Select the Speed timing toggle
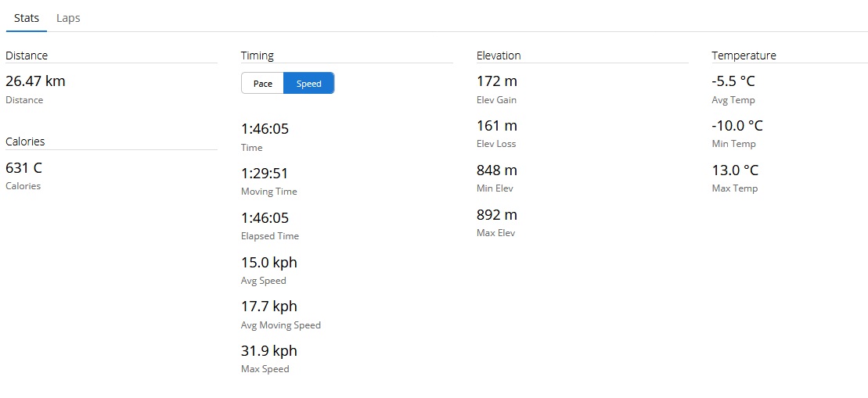The width and height of the screenshot is (868, 398). [x=308, y=84]
